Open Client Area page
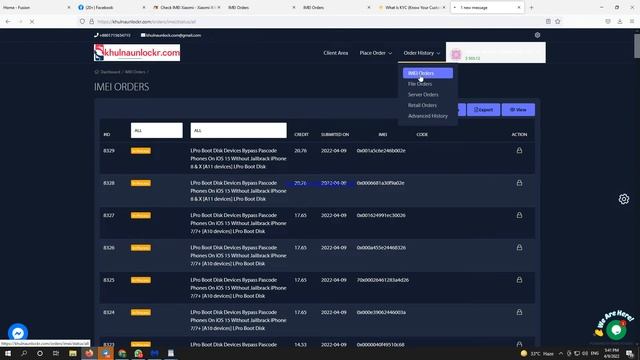 tap(336, 53)
